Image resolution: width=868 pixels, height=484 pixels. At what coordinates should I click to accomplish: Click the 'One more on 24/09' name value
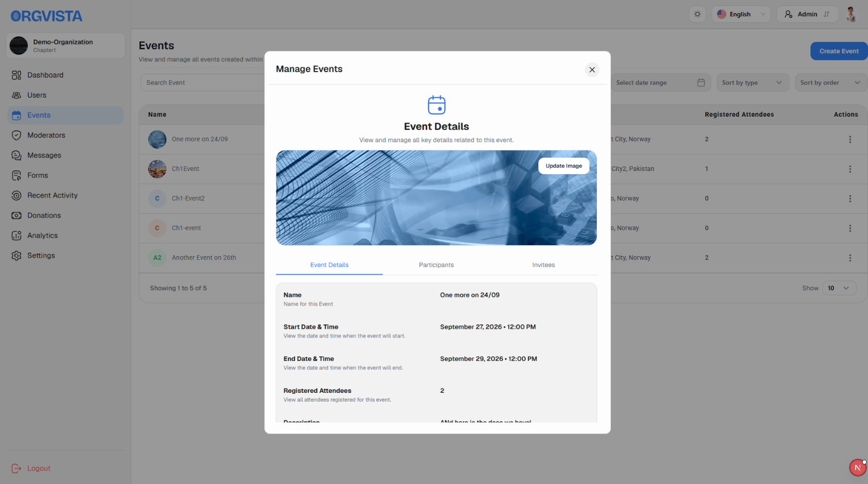tap(470, 295)
